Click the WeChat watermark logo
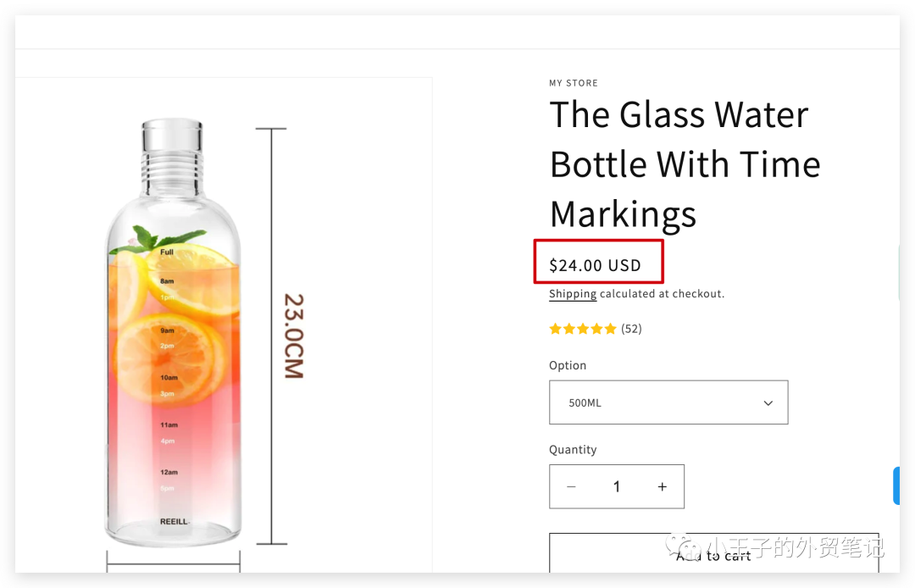Image resolution: width=915 pixels, height=588 pixels. pos(683,546)
